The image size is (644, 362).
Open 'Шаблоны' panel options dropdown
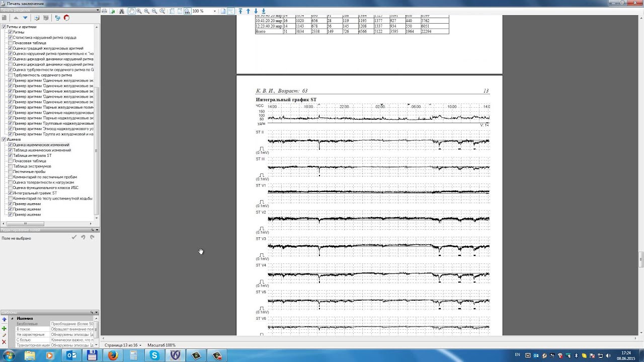(97, 312)
